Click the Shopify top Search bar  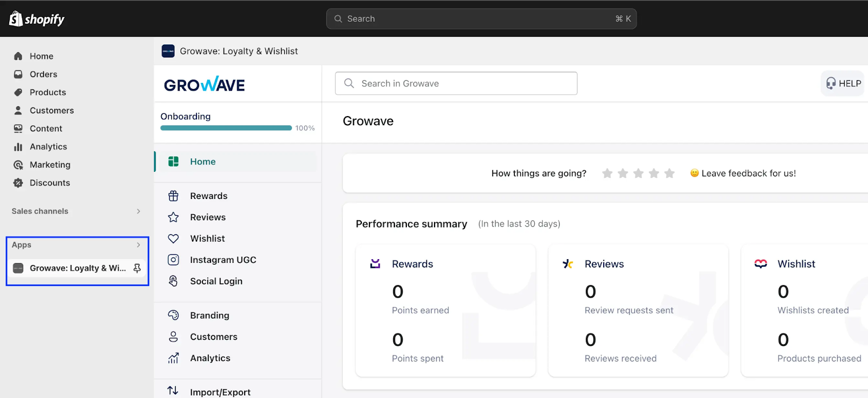coord(481,19)
